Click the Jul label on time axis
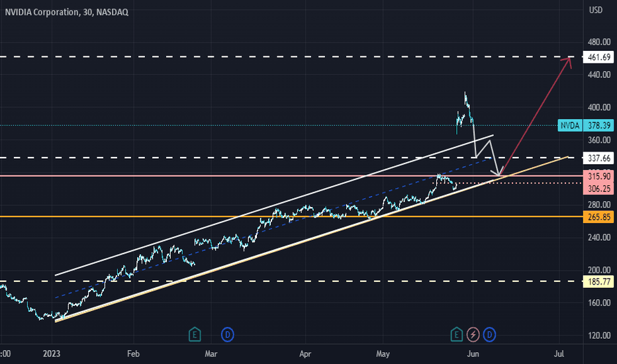The height and width of the screenshot is (364, 617). pos(559,354)
